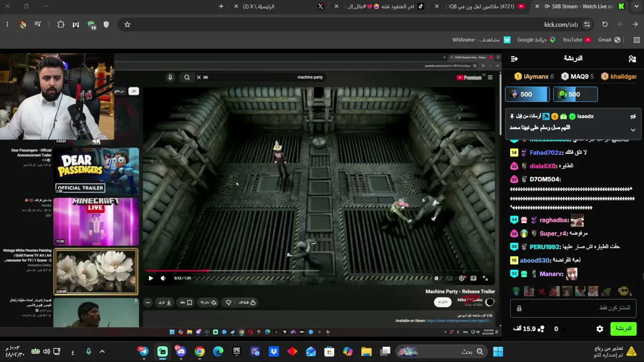Select the second 500 gift goal

click(x=575, y=94)
